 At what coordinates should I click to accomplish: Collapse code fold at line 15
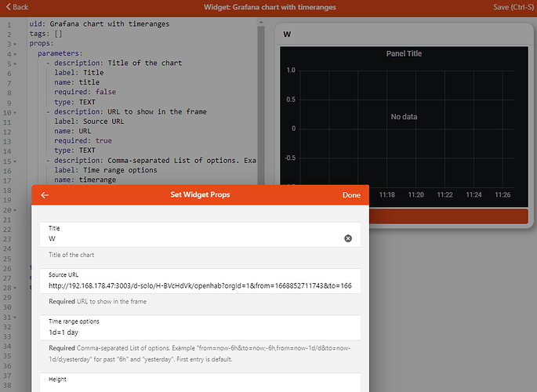click(x=15, y=161)
